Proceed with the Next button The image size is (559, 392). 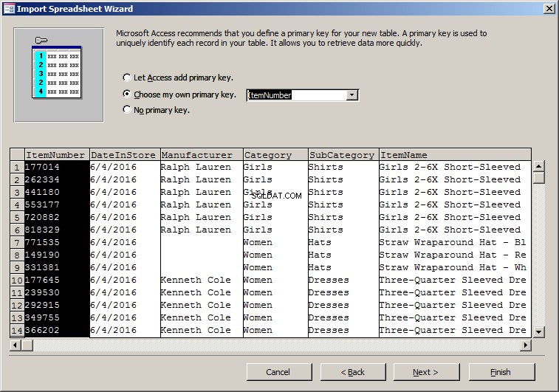coord(426,372)
